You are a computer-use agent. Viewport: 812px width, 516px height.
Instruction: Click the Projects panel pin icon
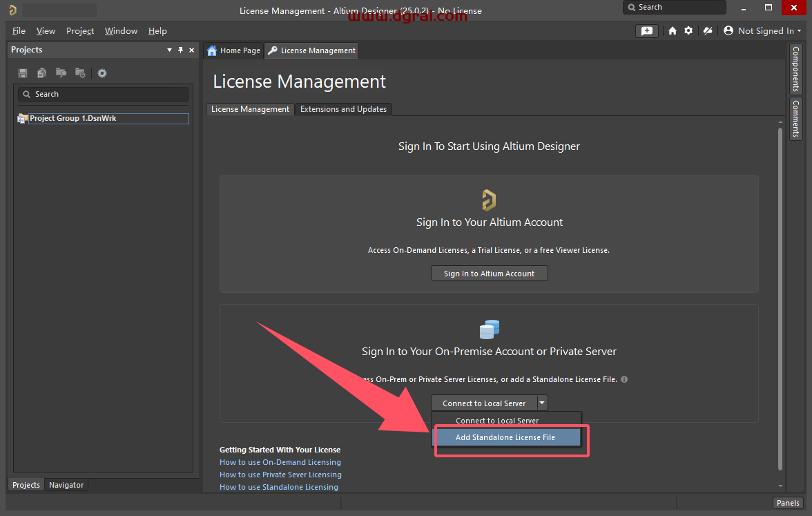pos(181,50)
